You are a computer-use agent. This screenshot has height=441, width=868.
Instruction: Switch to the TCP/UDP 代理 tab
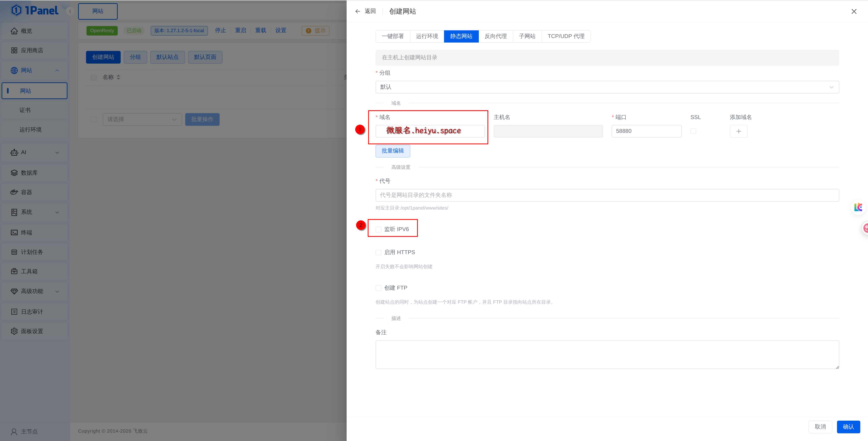pos(566,36)
